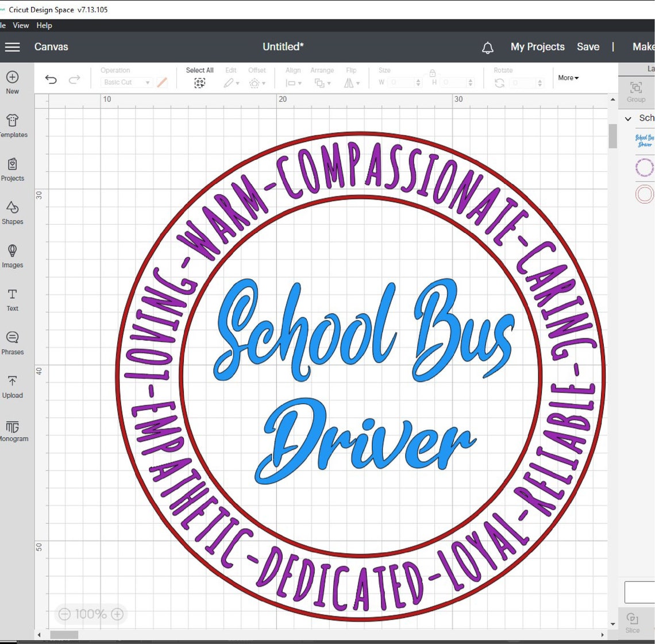The image size is (655, 644).
Task: Open the Monogram tool
Action: click(x=12, y=430)
